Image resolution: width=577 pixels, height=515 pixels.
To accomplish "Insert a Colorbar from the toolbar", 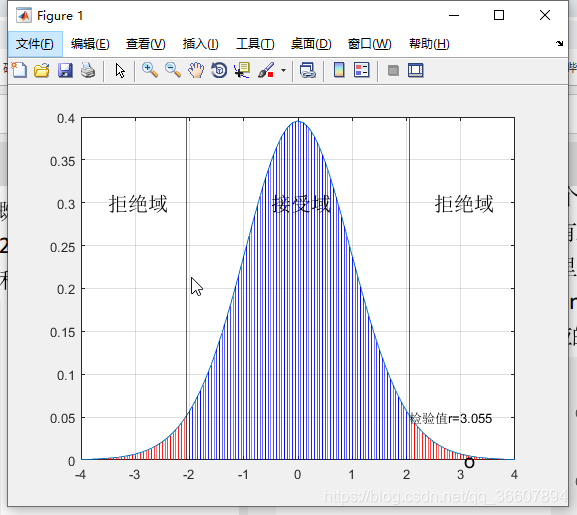I will point(339,70).
